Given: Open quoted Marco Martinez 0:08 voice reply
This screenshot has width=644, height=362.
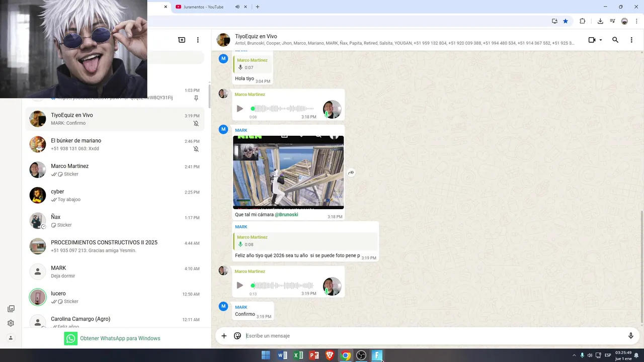Looking at the screenshot, I should (x=305, y=241).
